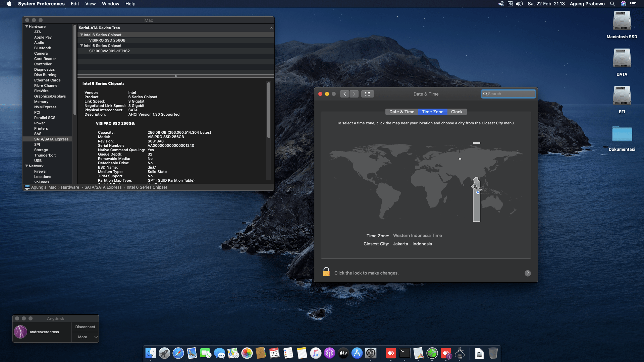Launch Safari from the dock
This screenshot has height=362, width=644.
coord(178,353)
